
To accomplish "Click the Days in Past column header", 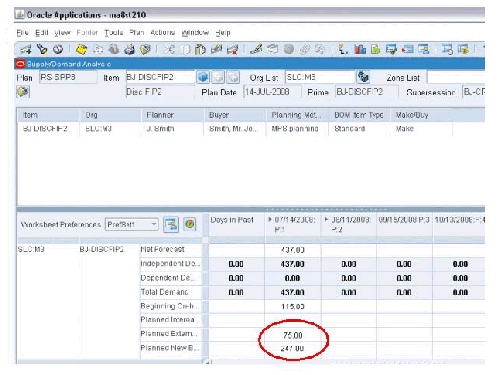I will [237, 225].
